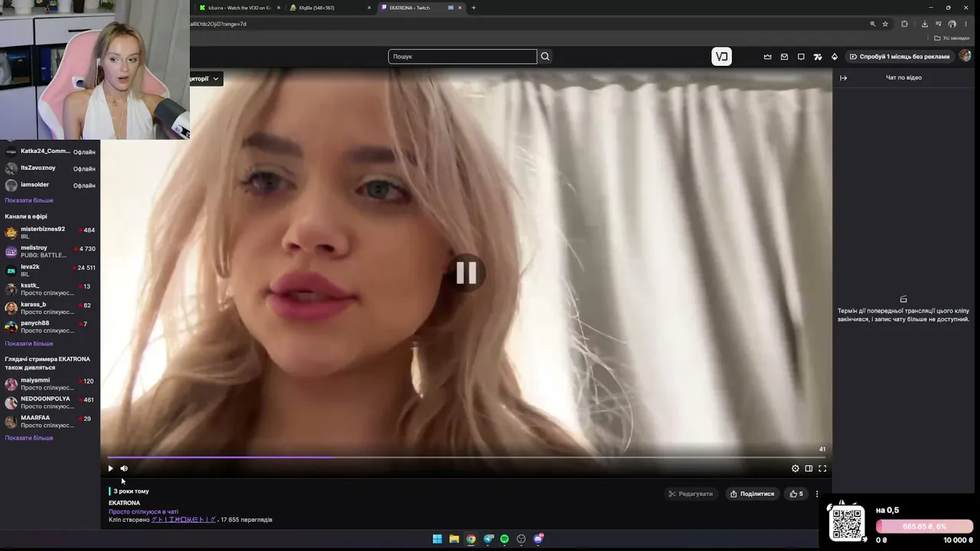
Task: Open misterbiznes92 channel in sidebar
Action: pos(50,233)
